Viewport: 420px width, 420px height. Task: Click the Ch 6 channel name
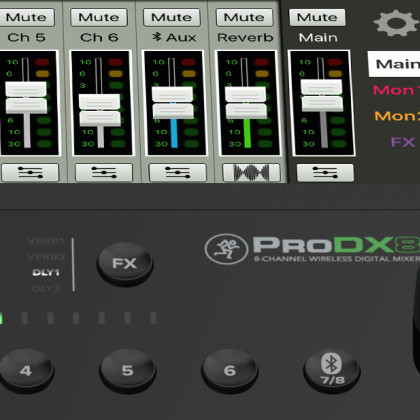click(x=99, y=37)
